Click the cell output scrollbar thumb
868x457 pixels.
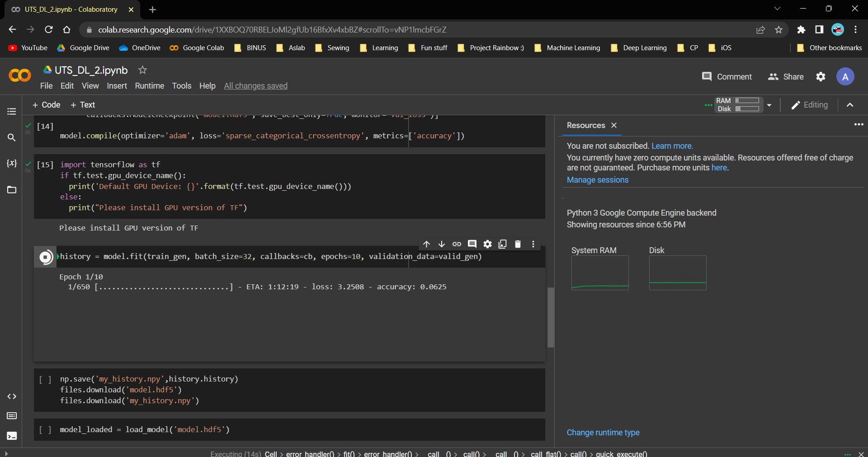tap(551, 317)
